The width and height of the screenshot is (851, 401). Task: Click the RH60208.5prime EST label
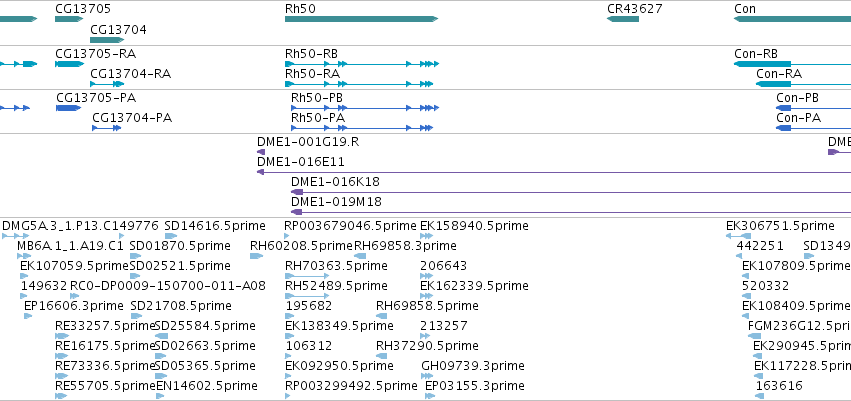point(301,246)
